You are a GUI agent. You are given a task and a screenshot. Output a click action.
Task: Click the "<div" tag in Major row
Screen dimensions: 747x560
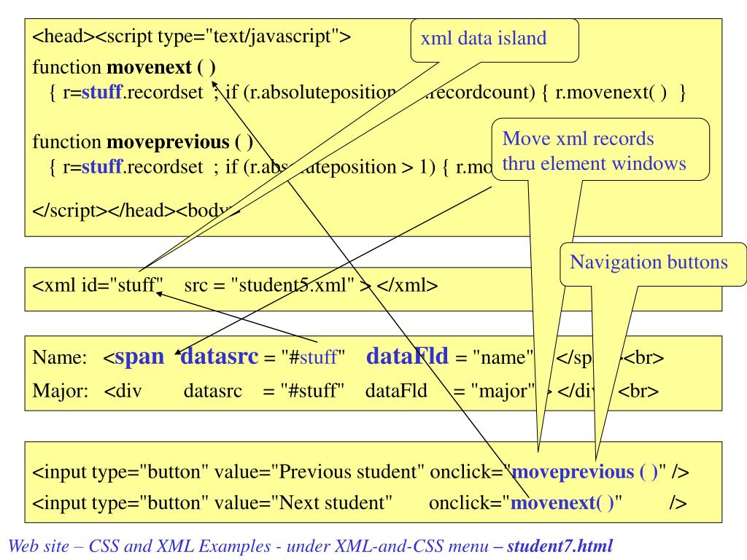coord(123,391)
